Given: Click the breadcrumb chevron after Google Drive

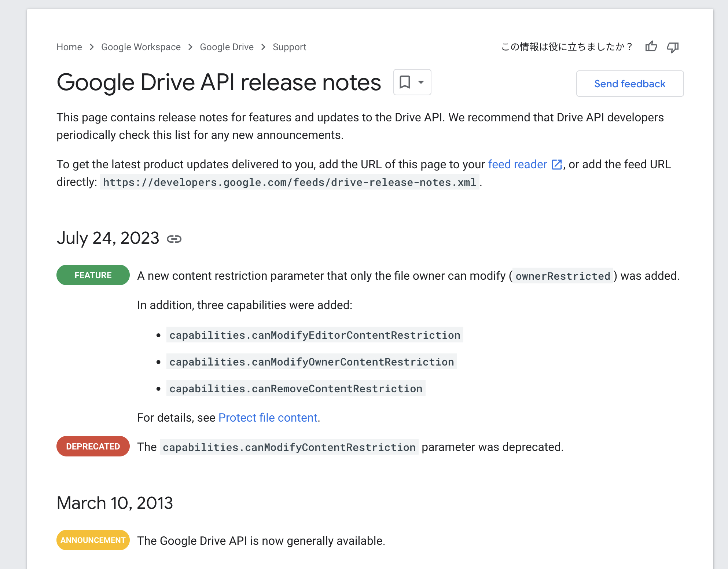Looking at the screenshot, I should pos(263,47).
